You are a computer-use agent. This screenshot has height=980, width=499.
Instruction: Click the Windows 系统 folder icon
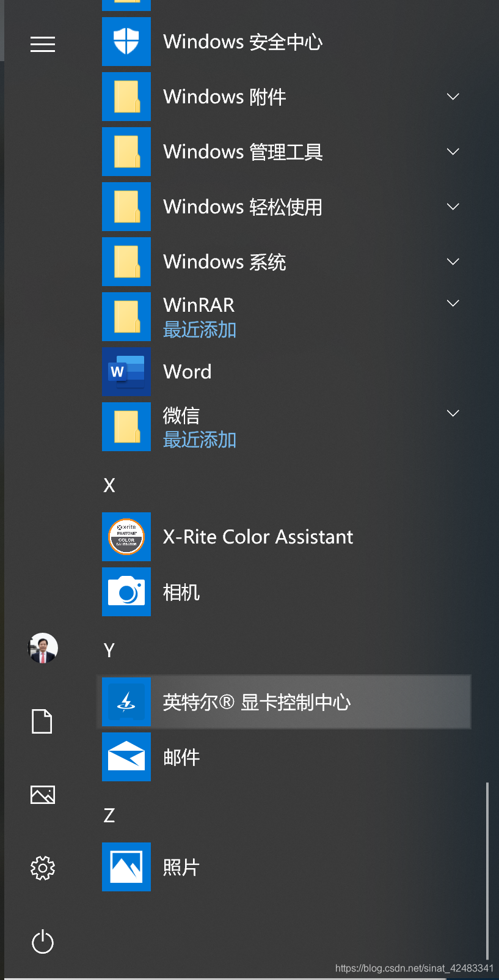click(126, 262)
